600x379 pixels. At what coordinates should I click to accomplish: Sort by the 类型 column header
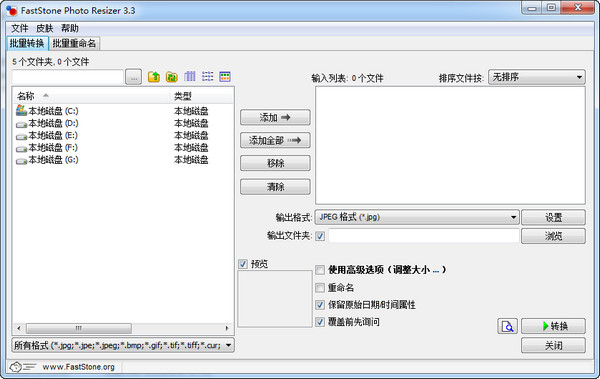(201, 96)
